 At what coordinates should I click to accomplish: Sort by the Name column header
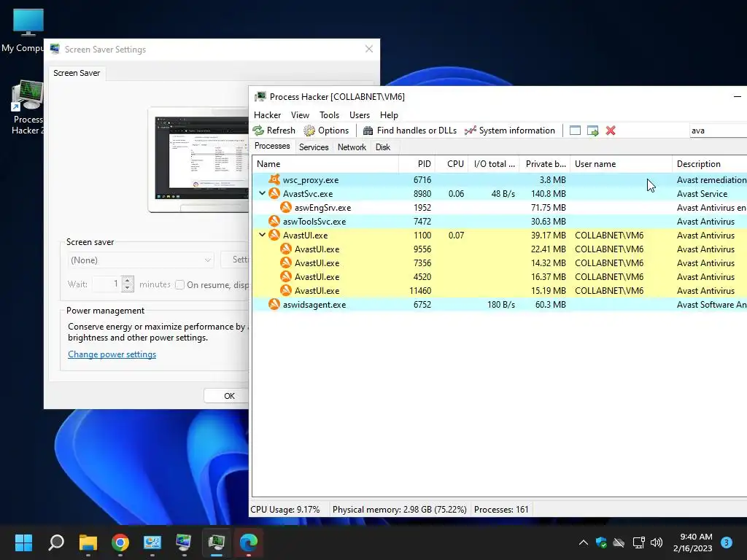tap(325, 164)
